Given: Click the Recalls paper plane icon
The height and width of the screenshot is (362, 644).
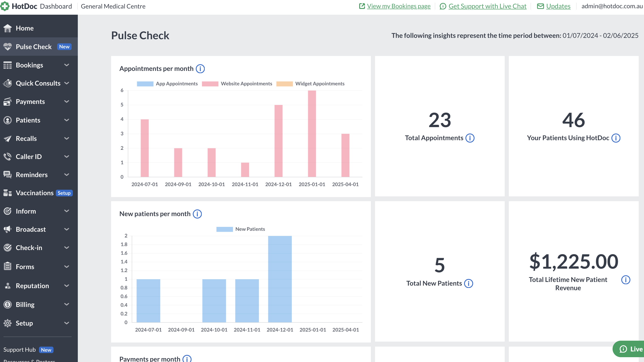Looking at the screenshot, I should point(8,139).
